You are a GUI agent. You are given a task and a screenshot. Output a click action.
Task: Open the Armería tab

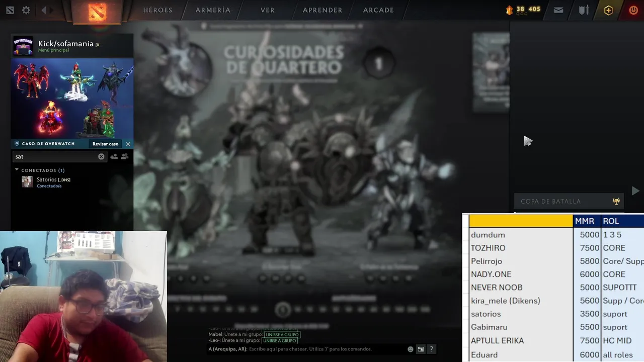213,10
